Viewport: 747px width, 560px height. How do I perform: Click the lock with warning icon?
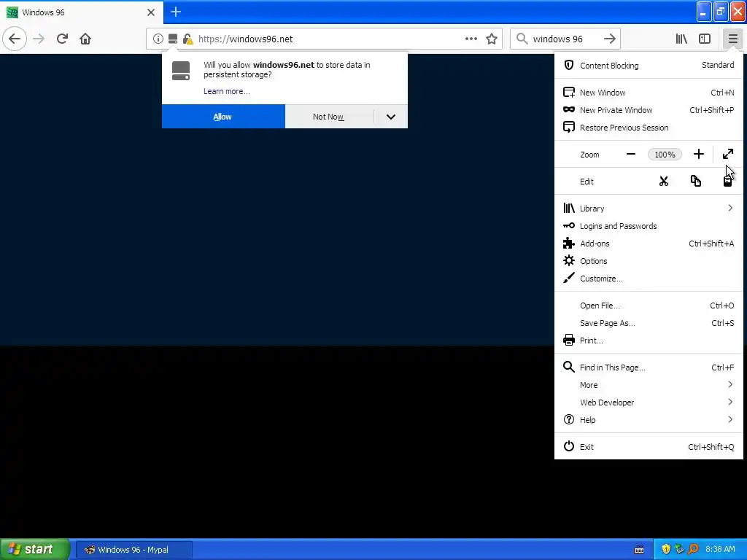tap(187, 39)
